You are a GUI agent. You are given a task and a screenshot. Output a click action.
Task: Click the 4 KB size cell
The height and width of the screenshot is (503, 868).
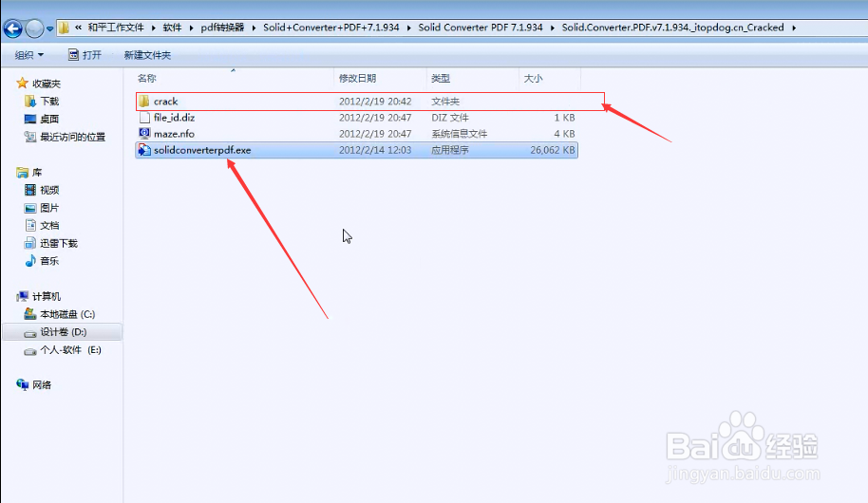click(x=564, y=134)
